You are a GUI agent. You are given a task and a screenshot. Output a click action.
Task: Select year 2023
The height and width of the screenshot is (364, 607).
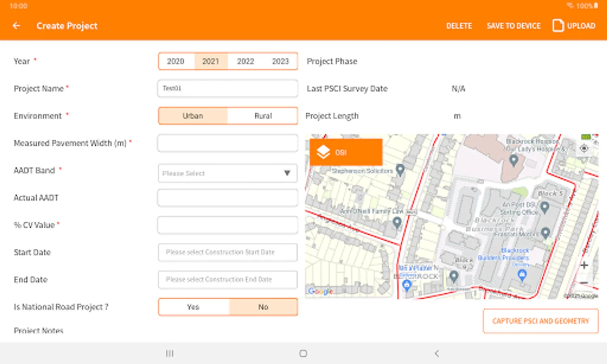point(280,61)
